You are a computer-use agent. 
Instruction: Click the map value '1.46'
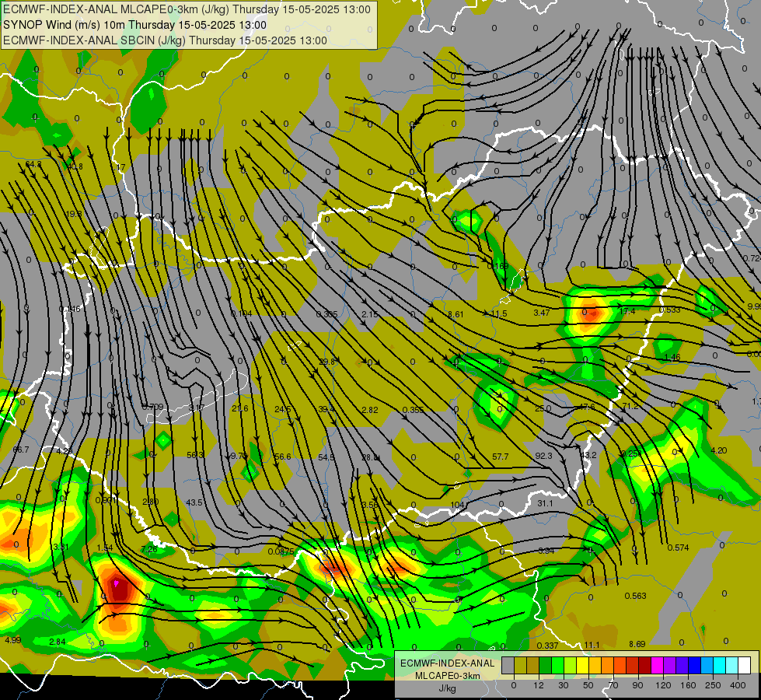pos(672,358)
